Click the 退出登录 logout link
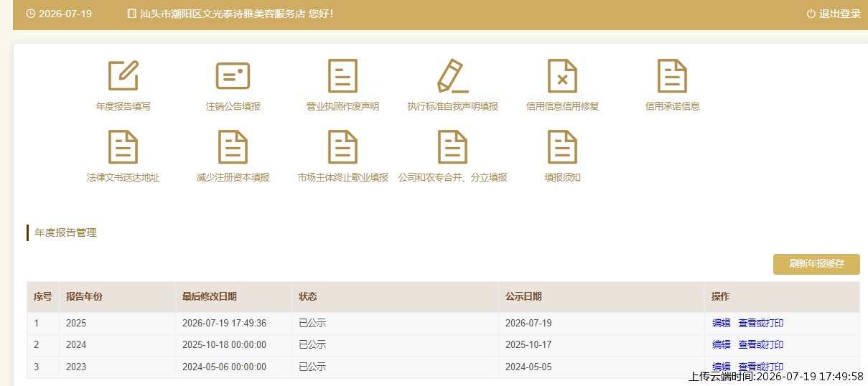The width and height of the screenshot is (868, 386). click(x=840, y=14)
